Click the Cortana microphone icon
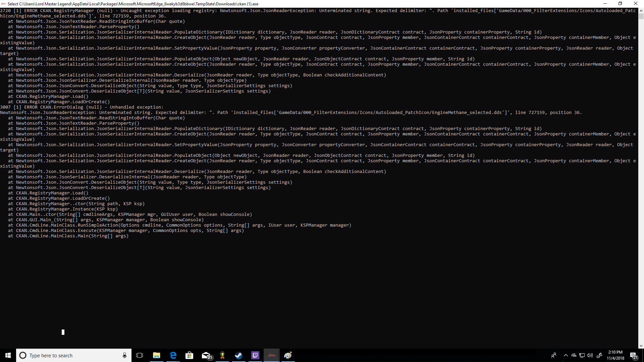 point(124,355)
